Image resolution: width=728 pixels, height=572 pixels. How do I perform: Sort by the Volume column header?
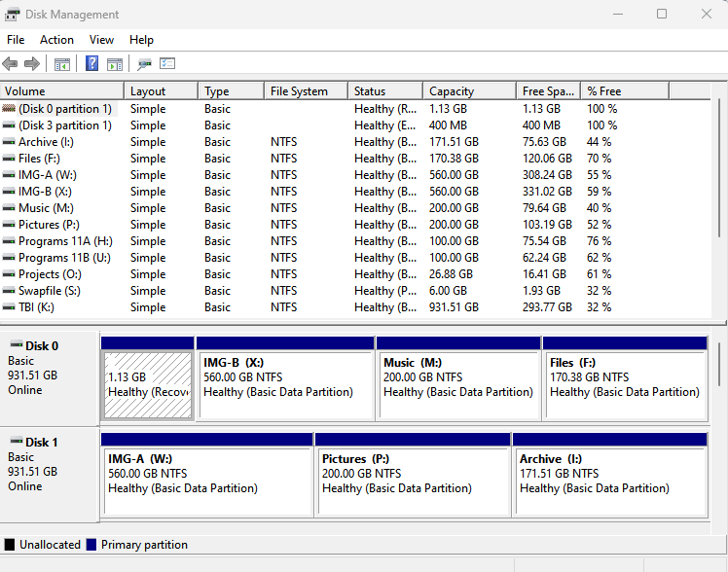[x=62, y=91]
